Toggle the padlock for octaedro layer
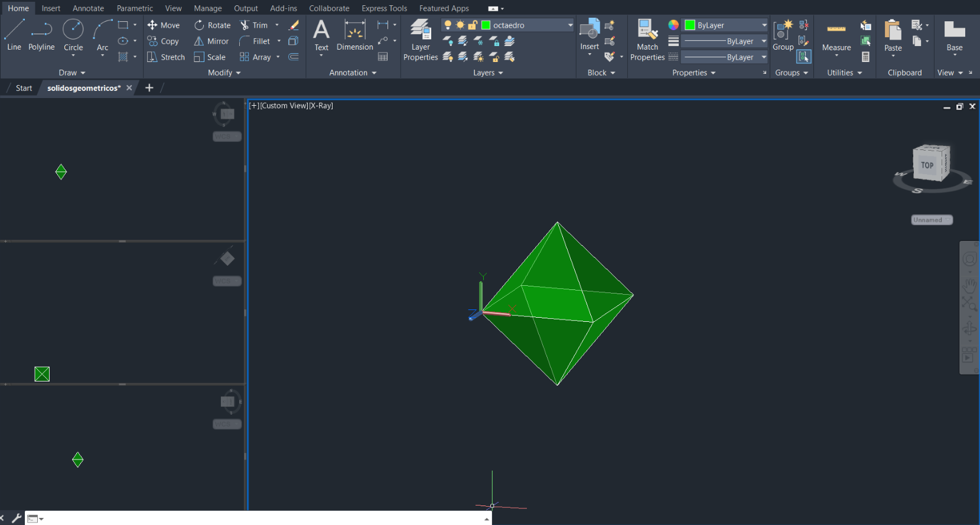Image resolution: width=980 pixels, height=525 pixels. [473, 25]
